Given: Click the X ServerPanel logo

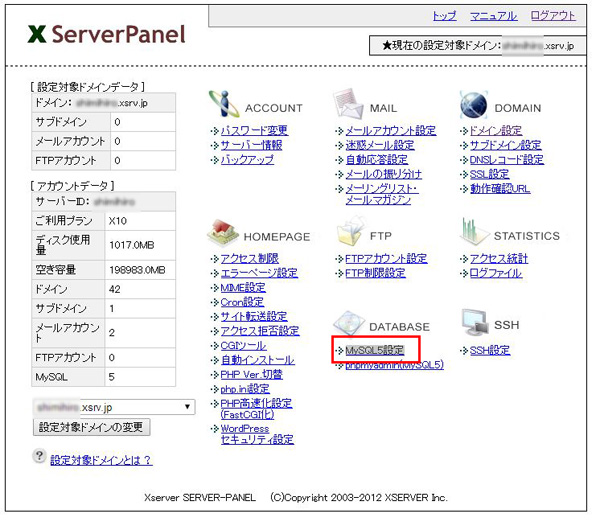Looking at the screenshot, I should 106,34.
